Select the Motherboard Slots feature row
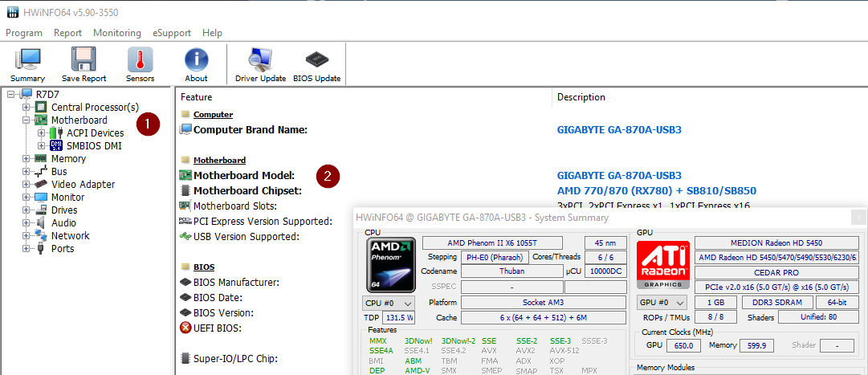 pos(234,206)
